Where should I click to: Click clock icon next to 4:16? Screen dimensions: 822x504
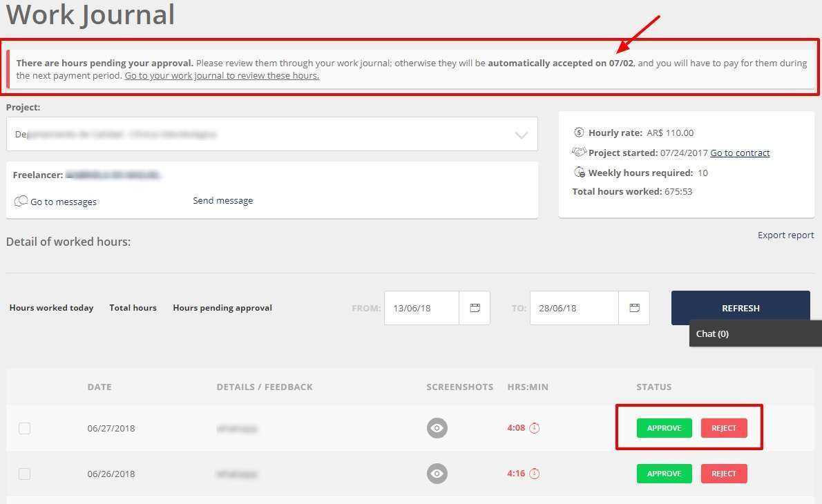coord(534,474)
